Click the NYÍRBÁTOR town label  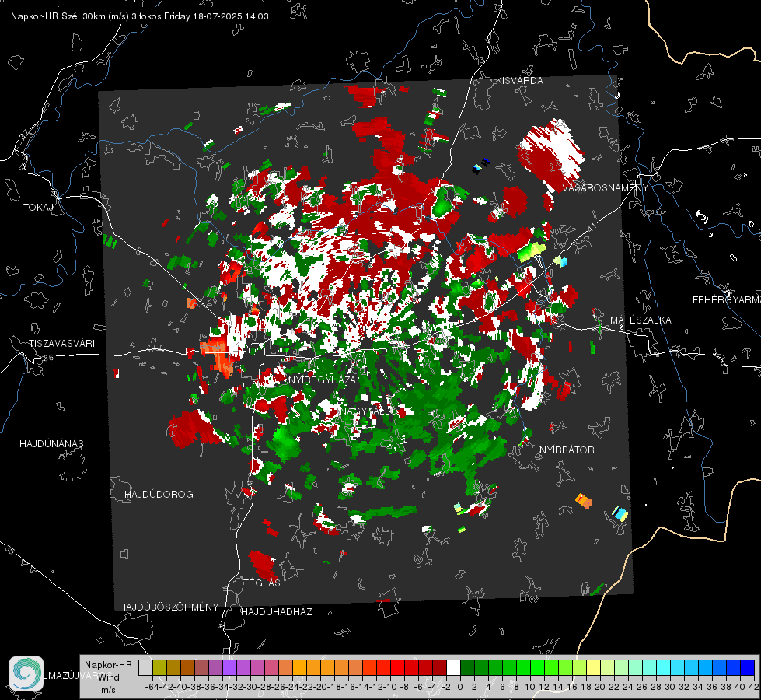567,450
